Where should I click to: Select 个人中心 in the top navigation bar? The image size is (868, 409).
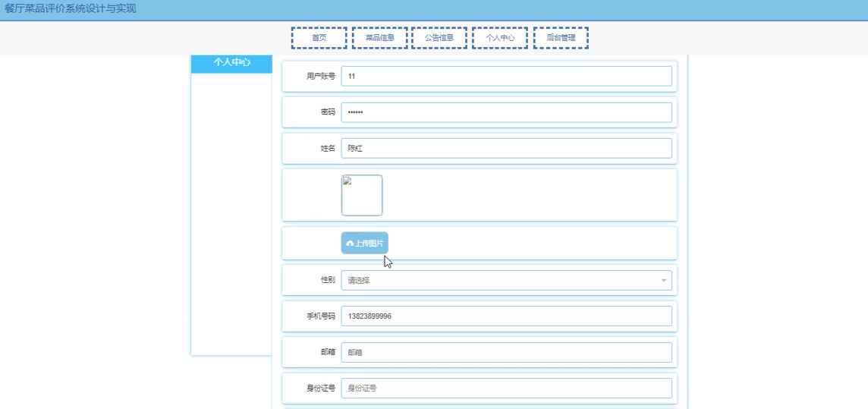click(500, 38)
